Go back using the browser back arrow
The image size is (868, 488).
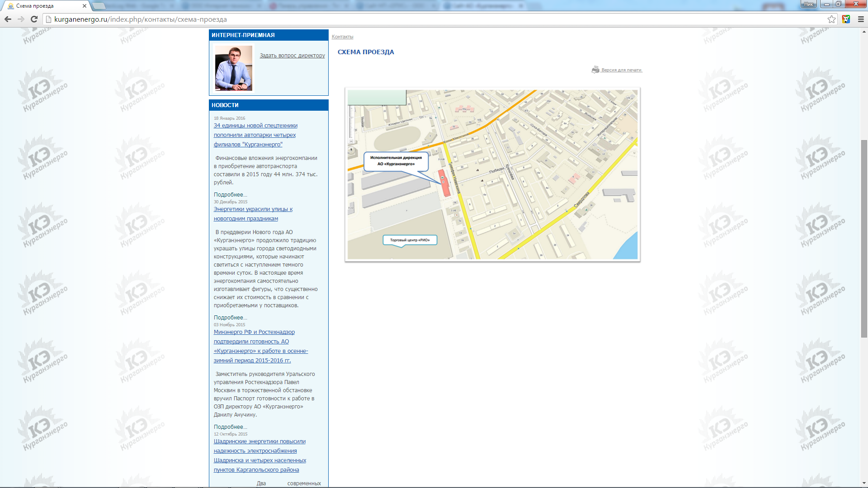tap(8, 19)
